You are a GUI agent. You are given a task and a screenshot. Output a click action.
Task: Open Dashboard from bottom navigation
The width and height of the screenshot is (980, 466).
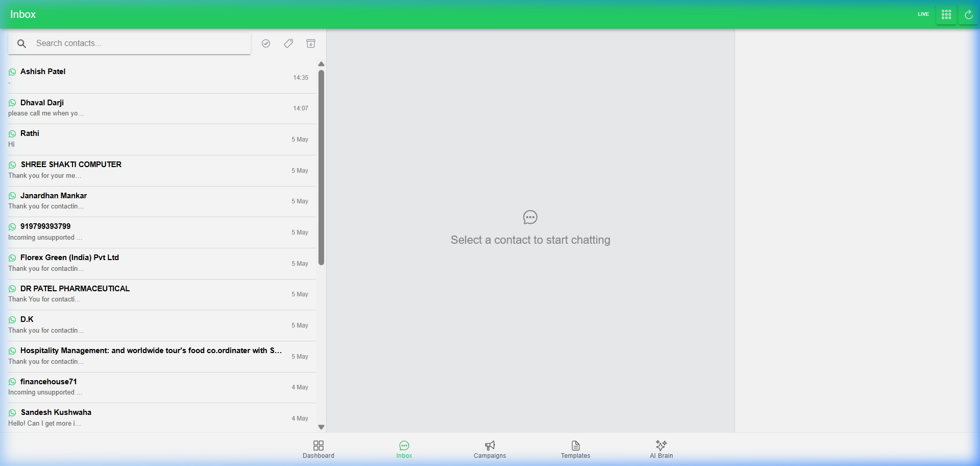coord(318,450)
